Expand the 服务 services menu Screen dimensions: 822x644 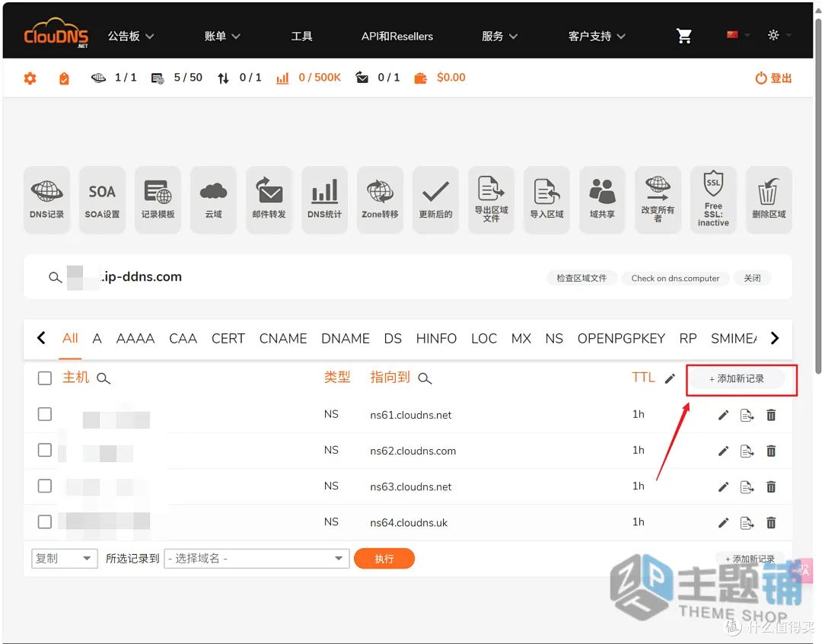coord(499,37)
